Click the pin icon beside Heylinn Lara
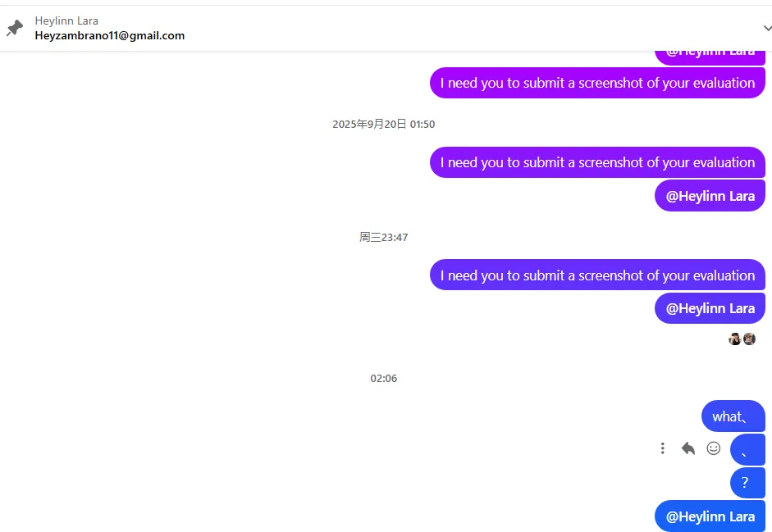 15,28
